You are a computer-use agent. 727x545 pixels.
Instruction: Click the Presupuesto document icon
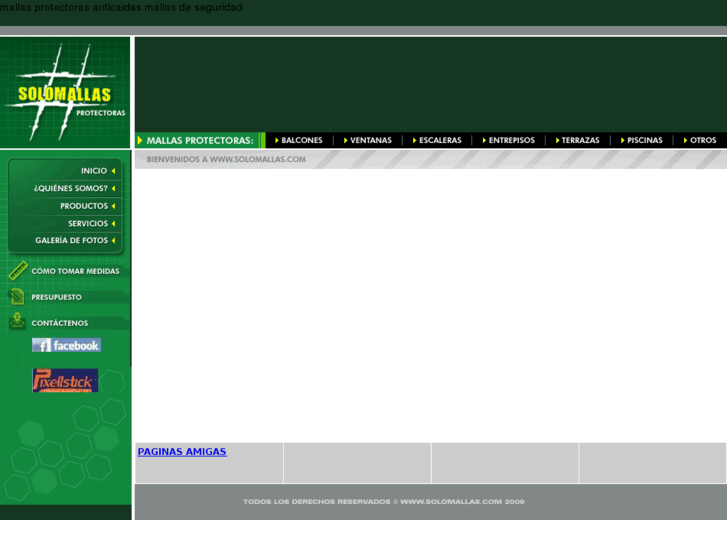pyautogui.click(x=17, y=297)
